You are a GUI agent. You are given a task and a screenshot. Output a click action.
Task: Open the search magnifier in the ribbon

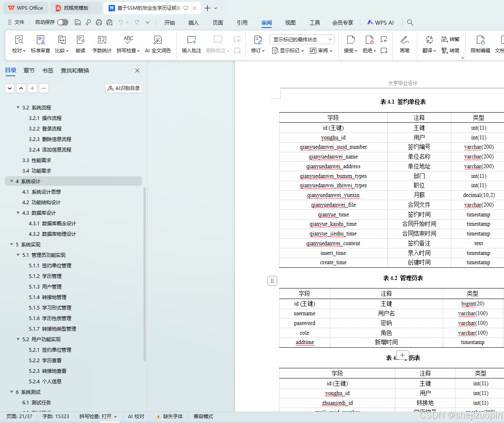coord(410,23)
